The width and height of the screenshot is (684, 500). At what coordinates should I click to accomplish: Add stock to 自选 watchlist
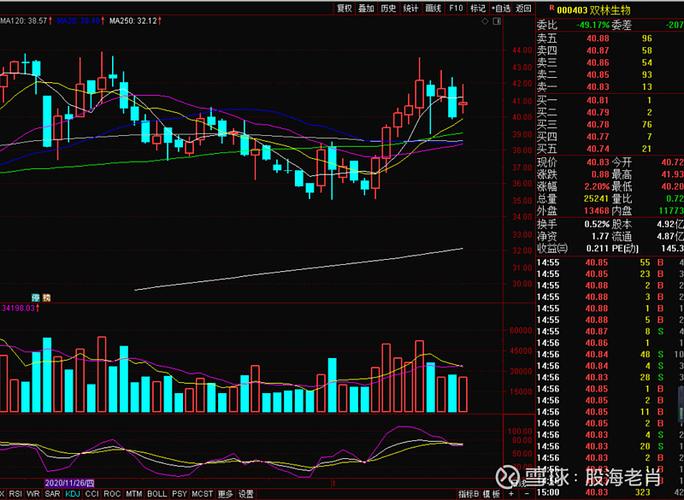pyautogui.click(x=500, y=8)
